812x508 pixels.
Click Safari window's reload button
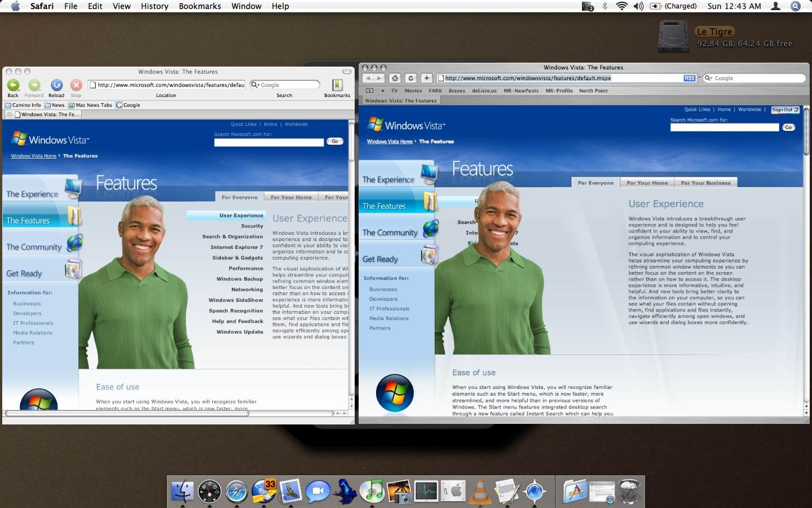click(411, 78)
